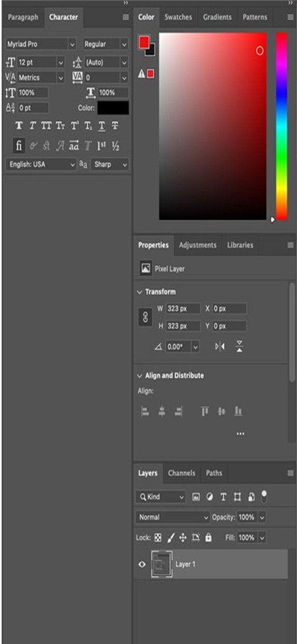Lock all with the padlock icon
Viewport: 297px width, 644px height.
(208, 538)
